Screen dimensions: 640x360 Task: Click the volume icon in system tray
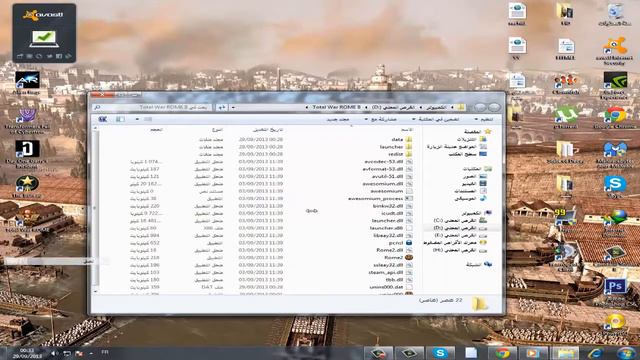tap(54, 353)
